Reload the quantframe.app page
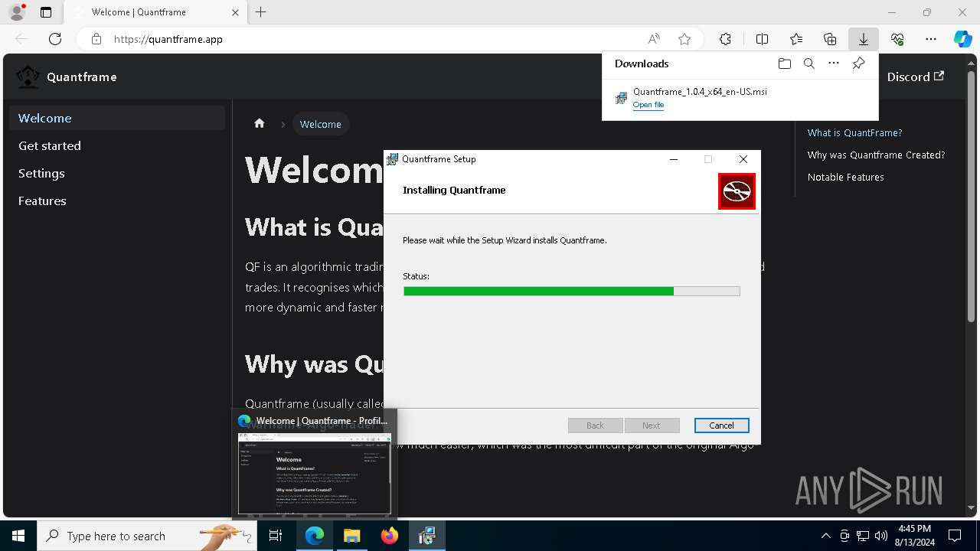 click(x=55, y=39)
